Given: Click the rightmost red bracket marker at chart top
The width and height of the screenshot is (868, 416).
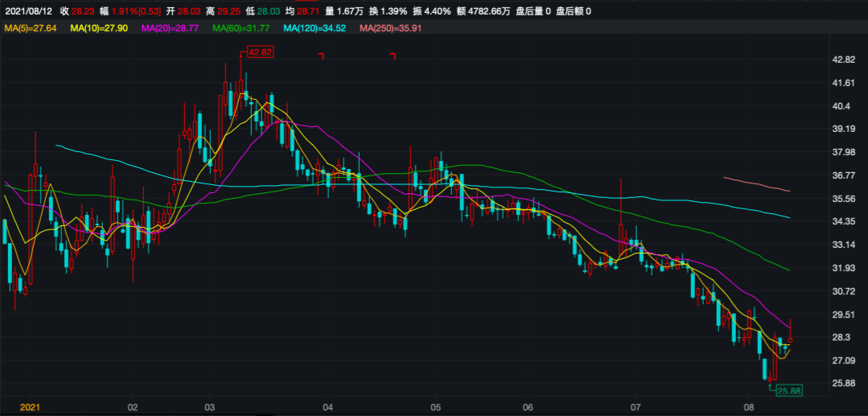Looking at the screenshot, I should pos(393,56).
